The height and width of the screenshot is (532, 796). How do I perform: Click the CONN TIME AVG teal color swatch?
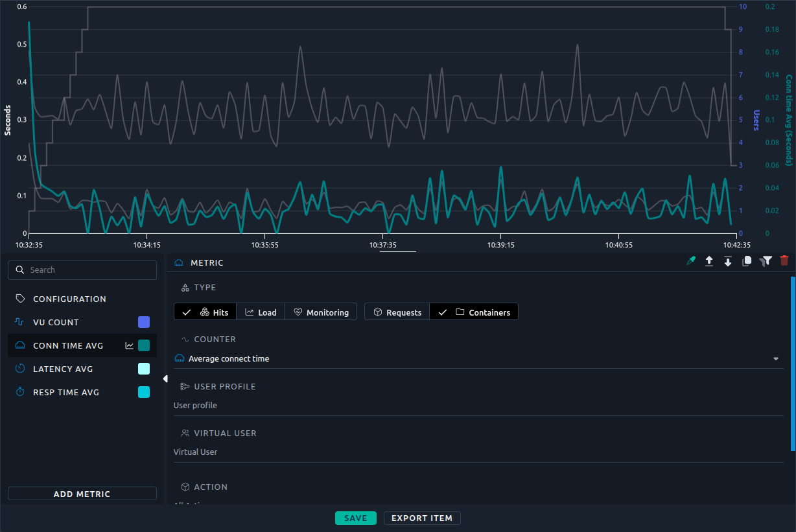pos(144,345)
